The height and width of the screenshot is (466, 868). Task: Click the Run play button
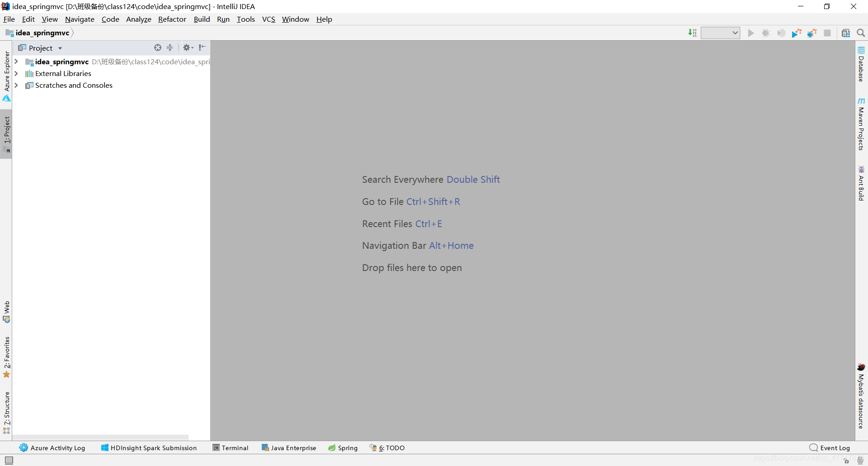point(751,33)
